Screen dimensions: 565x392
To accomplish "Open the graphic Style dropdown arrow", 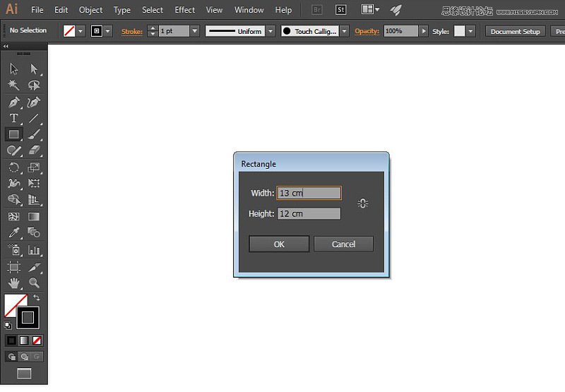I will 470,31.
